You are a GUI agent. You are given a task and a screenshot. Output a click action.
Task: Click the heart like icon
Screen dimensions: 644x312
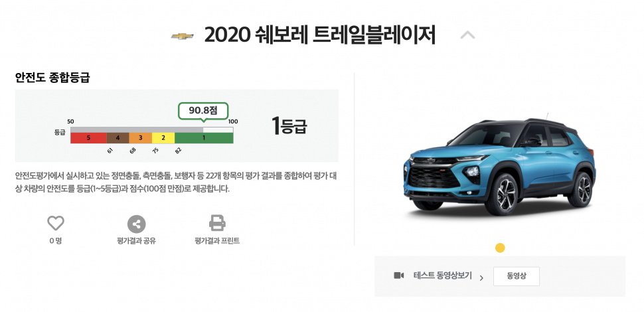point(56,223)
